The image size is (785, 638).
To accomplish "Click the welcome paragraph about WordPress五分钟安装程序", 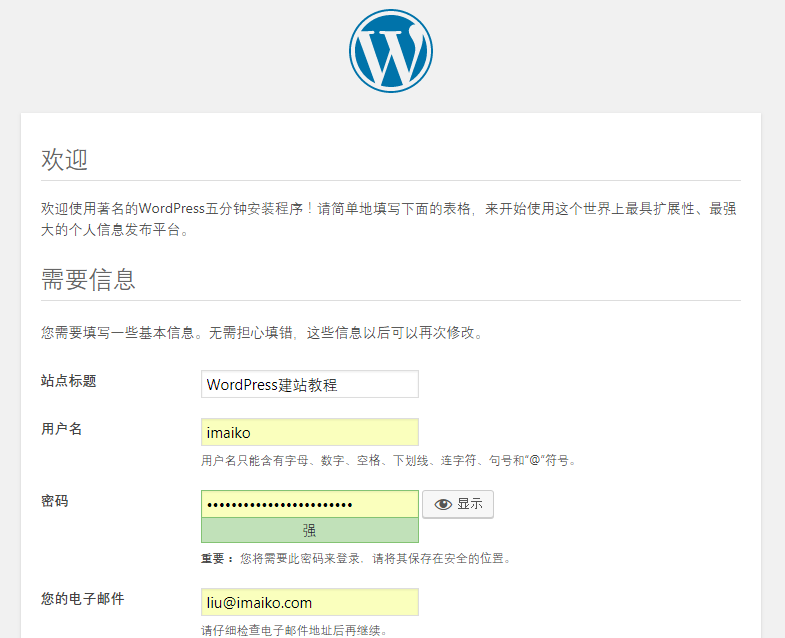I will pyautogui.click(x=388, y=219).
